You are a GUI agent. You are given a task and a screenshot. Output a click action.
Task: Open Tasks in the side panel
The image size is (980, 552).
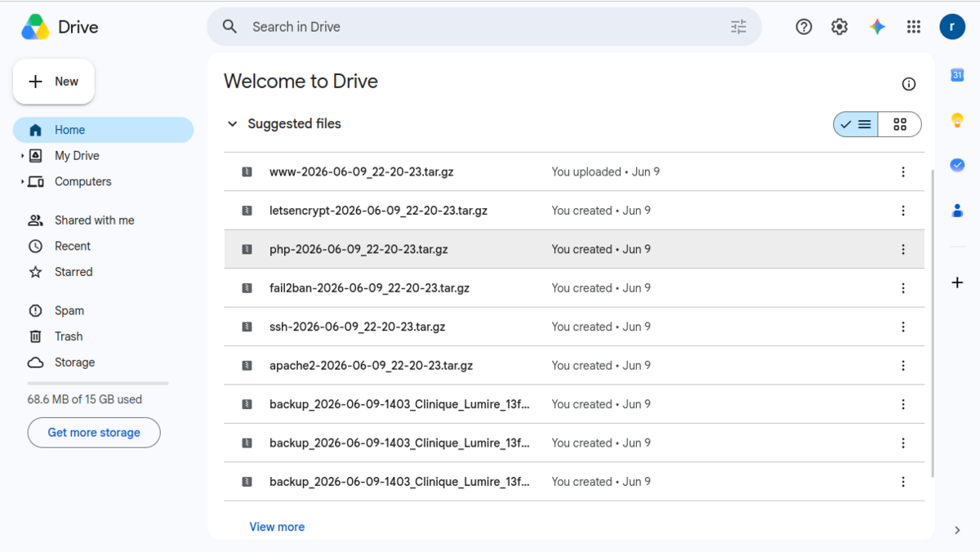[x=957, y=165]
